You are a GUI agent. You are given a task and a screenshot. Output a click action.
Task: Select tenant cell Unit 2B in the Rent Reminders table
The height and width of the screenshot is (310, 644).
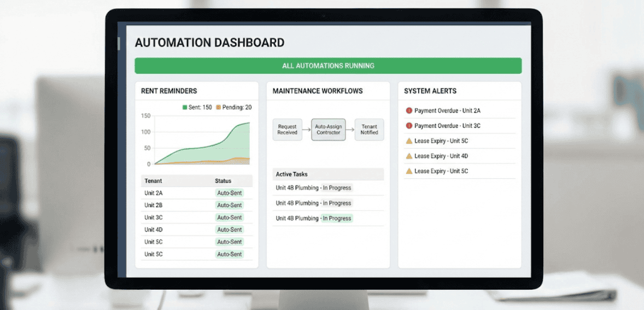(x=154, y=205)
